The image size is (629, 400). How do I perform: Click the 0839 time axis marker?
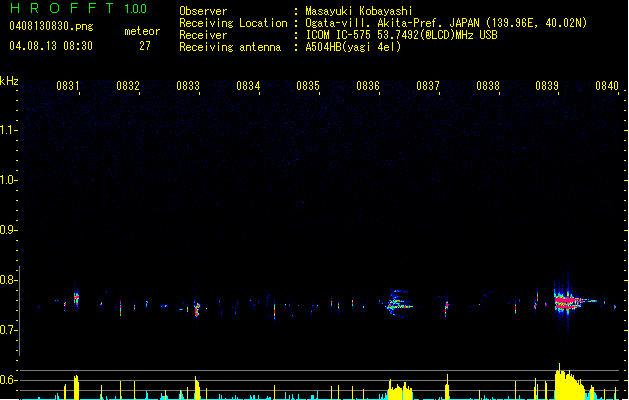[x=547, y=86]
